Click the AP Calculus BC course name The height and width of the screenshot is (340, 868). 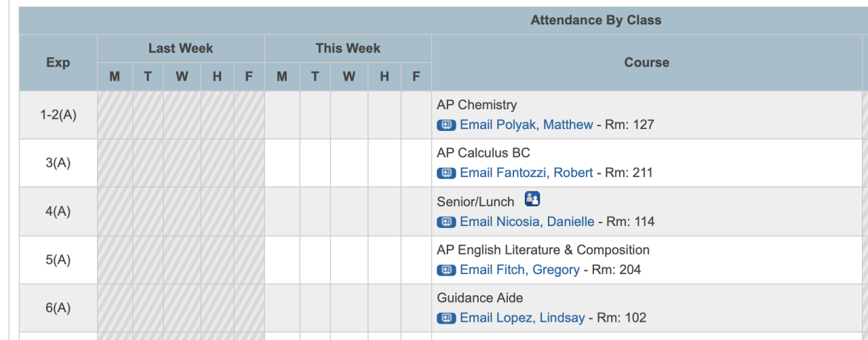click(484, 153)
